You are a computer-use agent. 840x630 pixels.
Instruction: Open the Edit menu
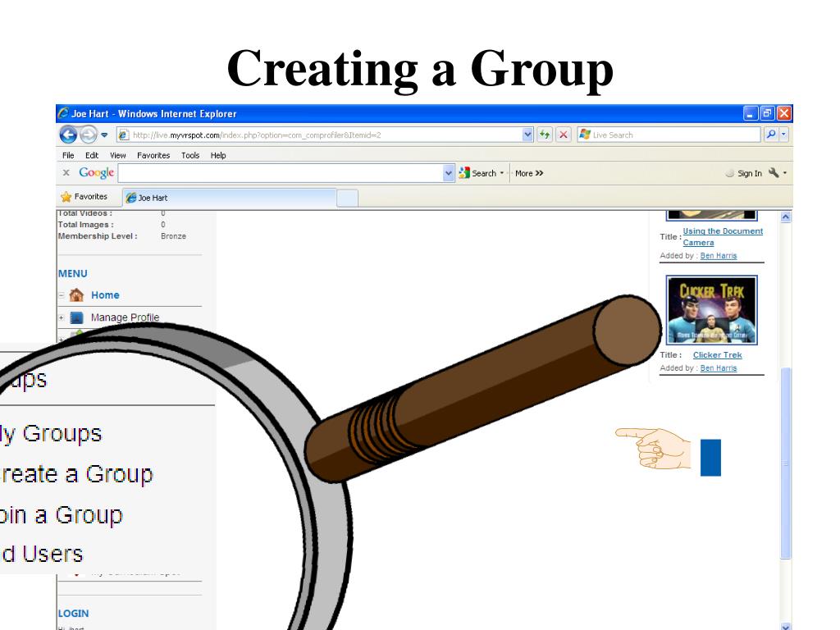pyautogui.click(x=92, y=155)
